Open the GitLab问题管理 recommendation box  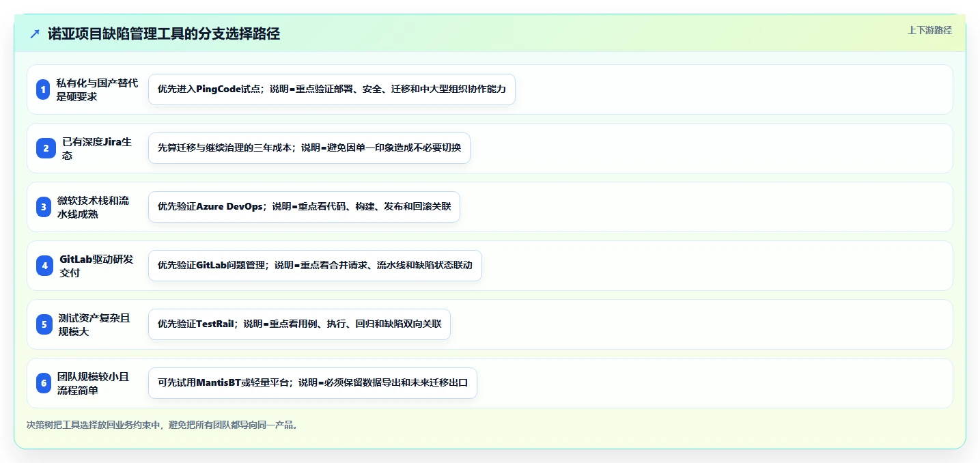click(x=315, y=266)
